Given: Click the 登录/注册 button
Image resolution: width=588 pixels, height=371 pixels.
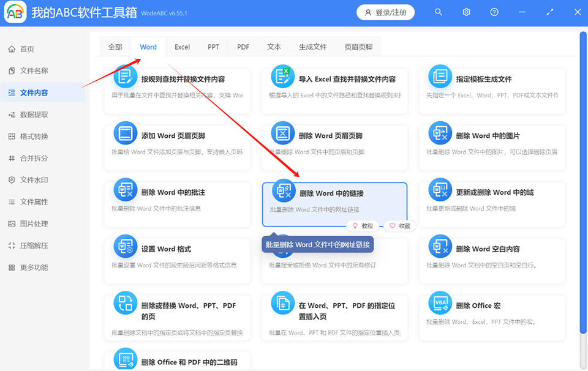Looking at the screenshot, I should tap(385, 12).
